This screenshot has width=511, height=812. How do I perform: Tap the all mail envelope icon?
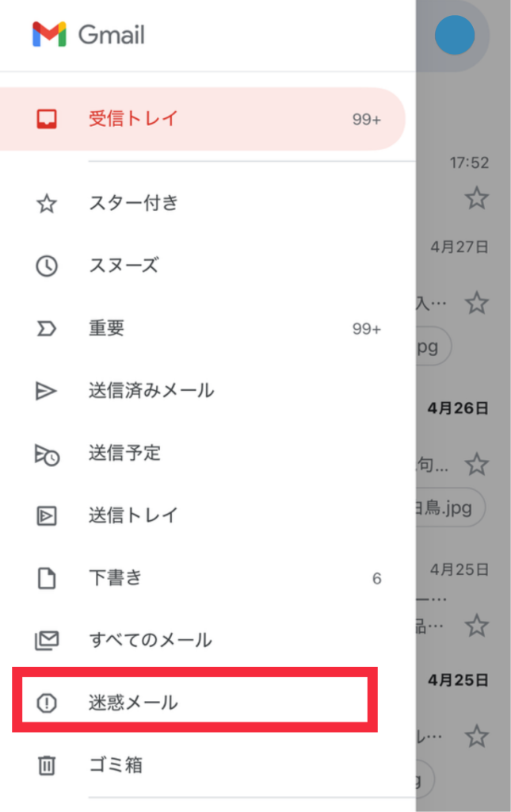click(x=47, y=640)
